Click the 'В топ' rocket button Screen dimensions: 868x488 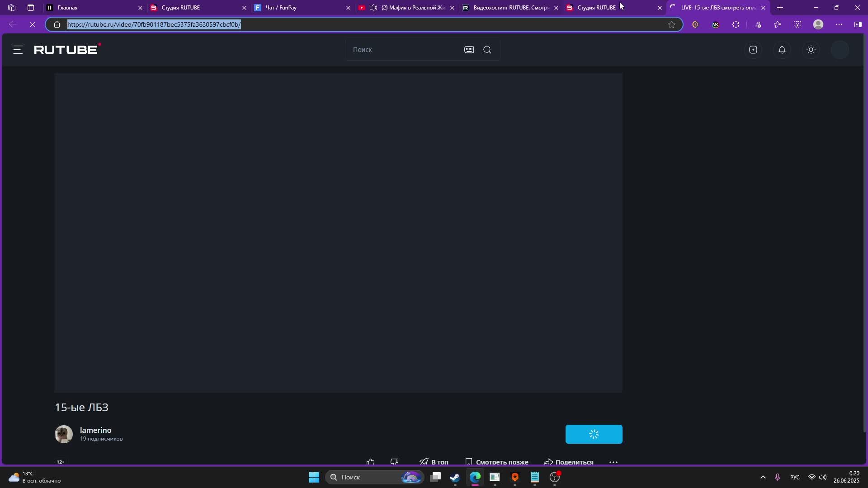[434, 462]
